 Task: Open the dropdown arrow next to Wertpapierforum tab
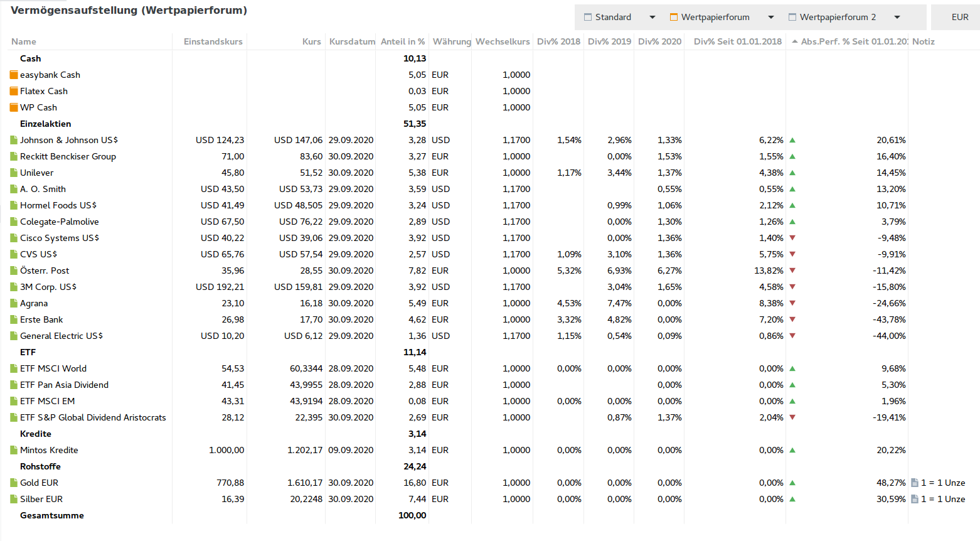coord(771,18)
